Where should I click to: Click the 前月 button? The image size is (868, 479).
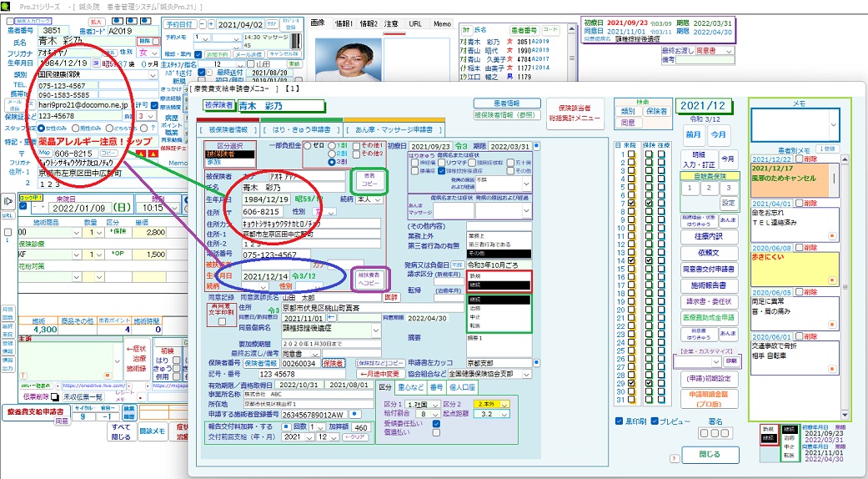[x=694, y=134]
